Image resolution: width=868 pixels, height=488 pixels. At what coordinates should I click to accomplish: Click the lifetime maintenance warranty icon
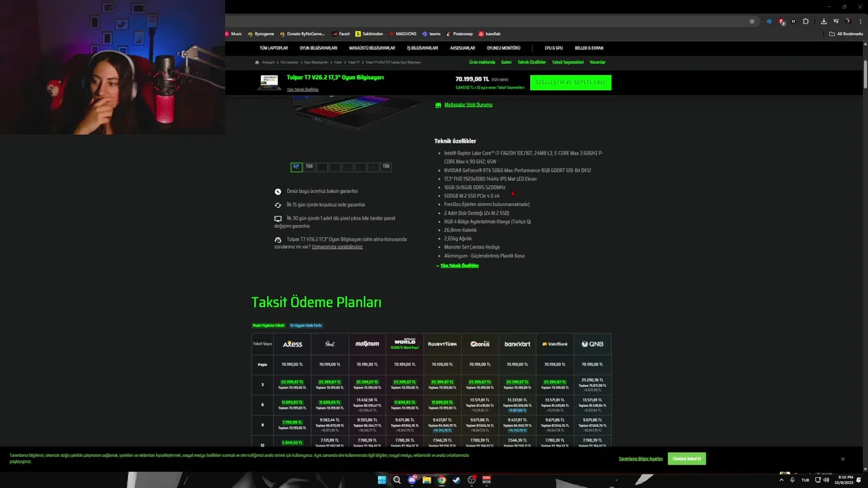[x=278, y=192]
